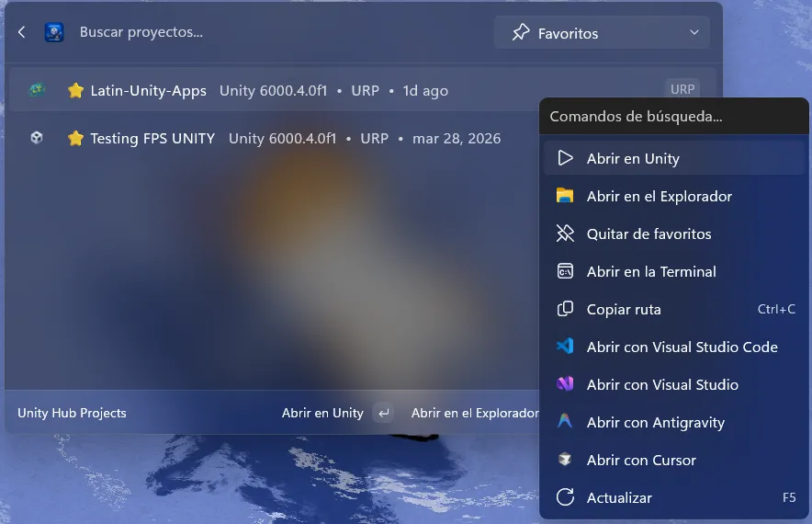Click the terminal icon
Screen dimensions: 812x524
[565, 271]
